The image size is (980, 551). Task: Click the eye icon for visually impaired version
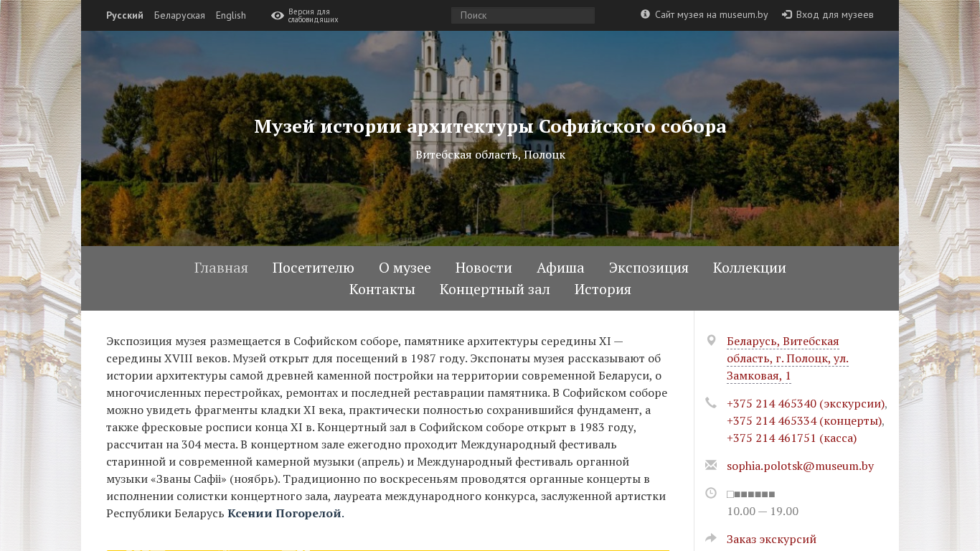coord(277,16)
